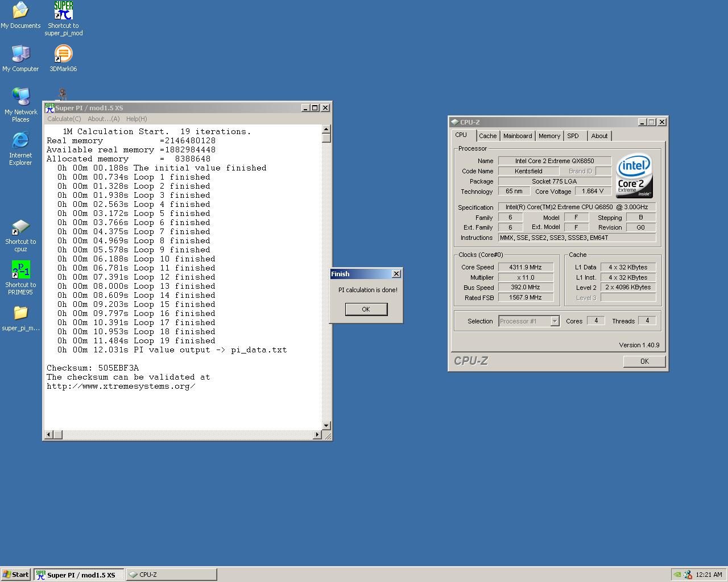
Task: Click the Core Voltage value field
Action: pos(593,192)
